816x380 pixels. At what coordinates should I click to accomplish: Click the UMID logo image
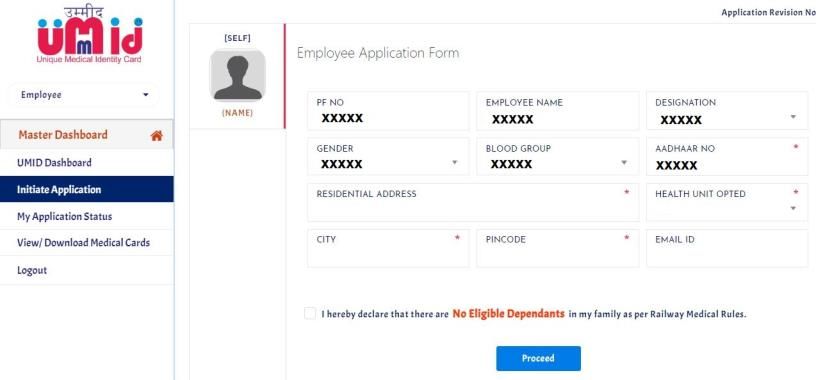pyautogui.click(x=90, y=35)
